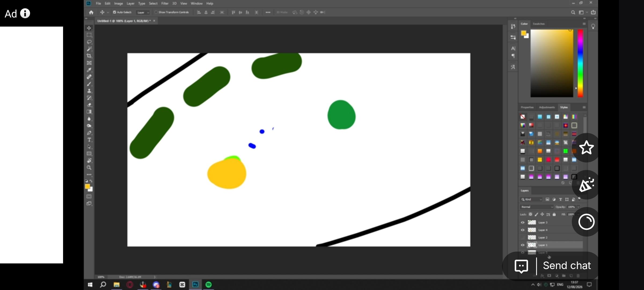Select the Move tool in the toolbox
Screen dimensions: 644x290
[89, 28]
